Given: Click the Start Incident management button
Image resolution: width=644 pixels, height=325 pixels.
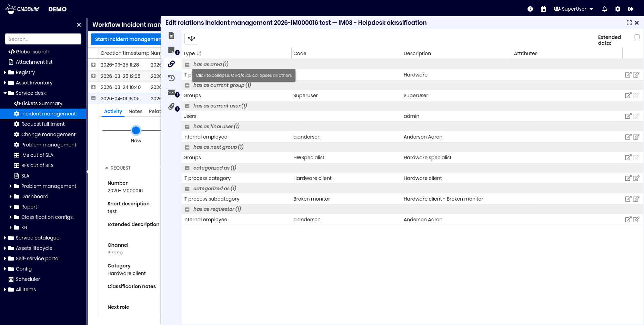Looking at the screenshot, I should click(126, 39).
